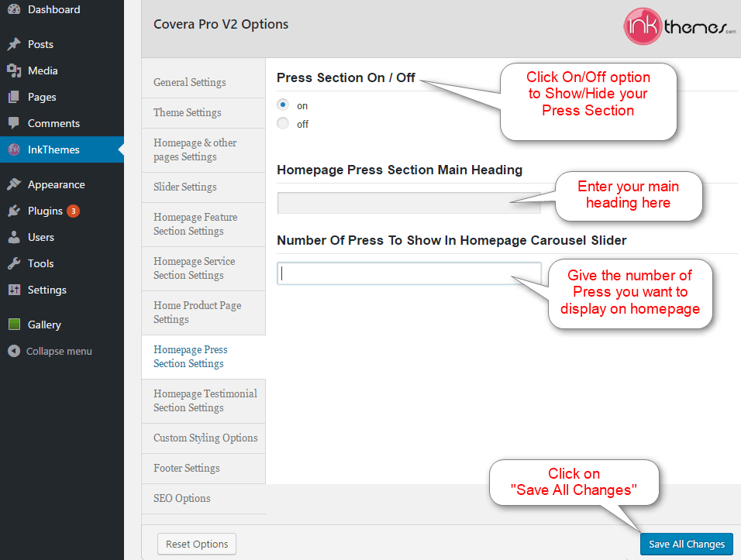
Task: Open Homepage Feature Section Settings tab
Action: (x=204, y=225)
